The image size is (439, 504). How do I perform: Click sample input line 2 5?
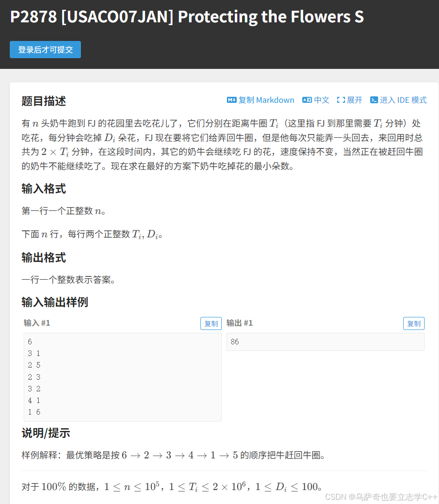[x=34, y=365]
